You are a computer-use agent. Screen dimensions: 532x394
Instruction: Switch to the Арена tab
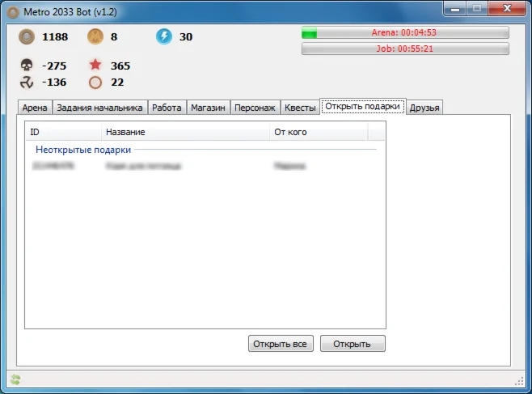coord(35,108)
